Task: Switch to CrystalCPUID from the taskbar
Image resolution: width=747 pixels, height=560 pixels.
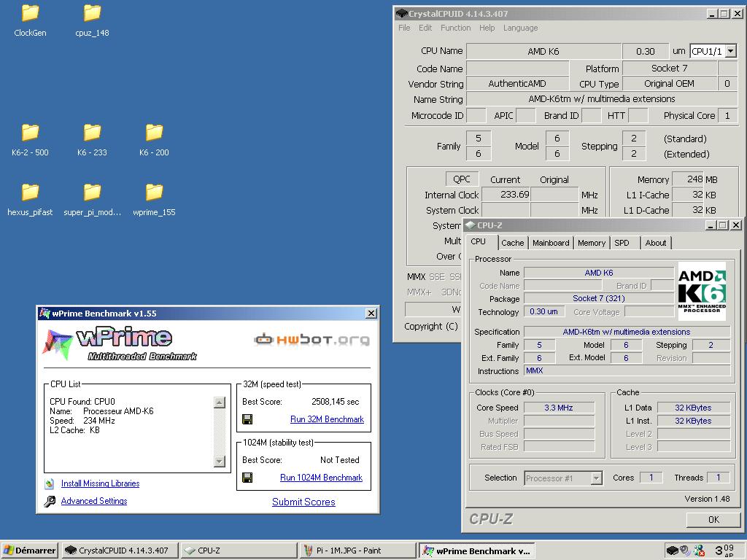Action: (x=119, y=551)
